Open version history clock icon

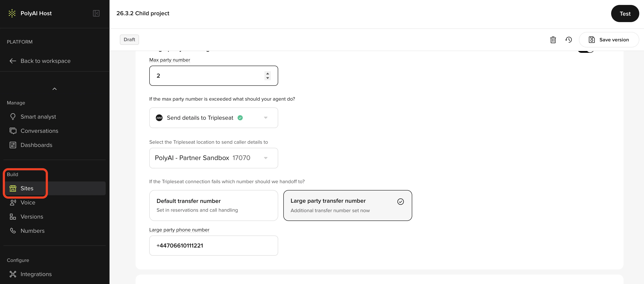pos(569,40)
